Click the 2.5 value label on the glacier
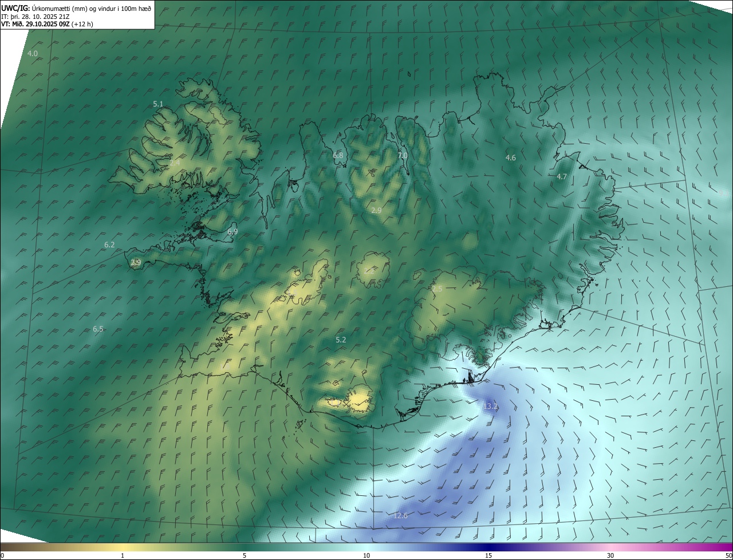 pos(438,289)
